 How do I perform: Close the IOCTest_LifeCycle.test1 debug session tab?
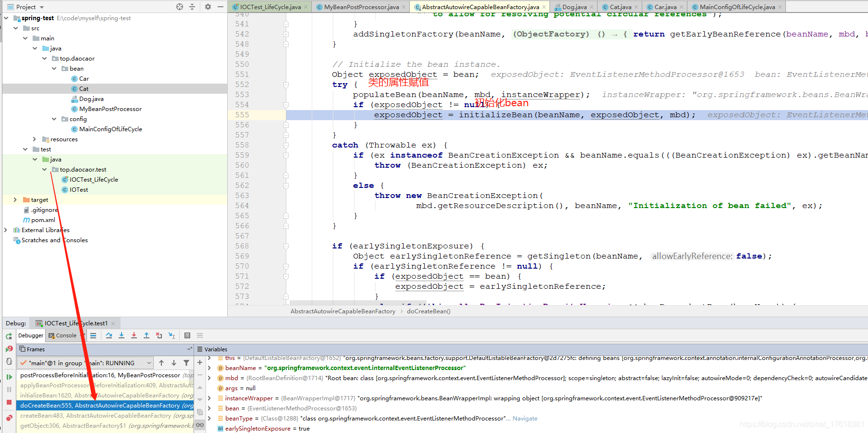point(113,323)
